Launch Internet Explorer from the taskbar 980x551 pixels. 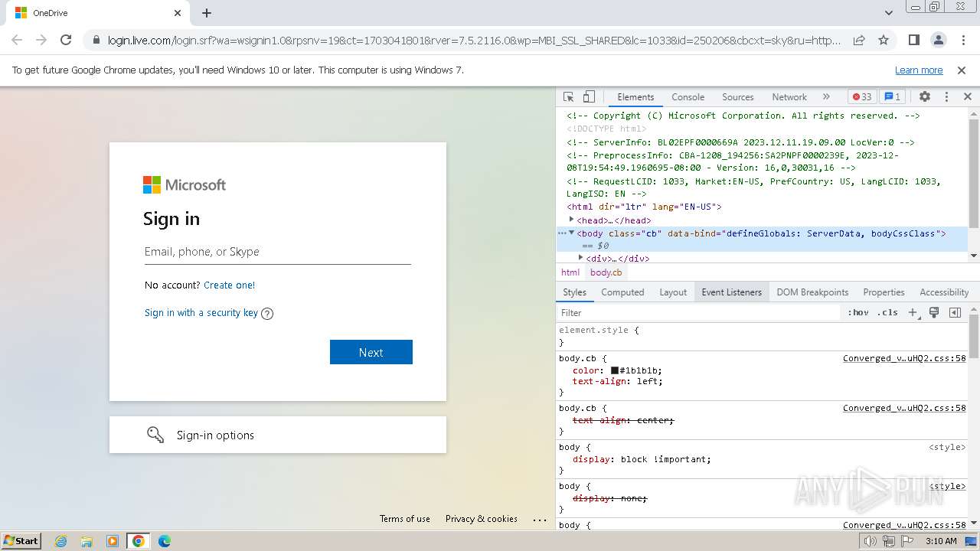pyautogui.click(x=60, y=541)
